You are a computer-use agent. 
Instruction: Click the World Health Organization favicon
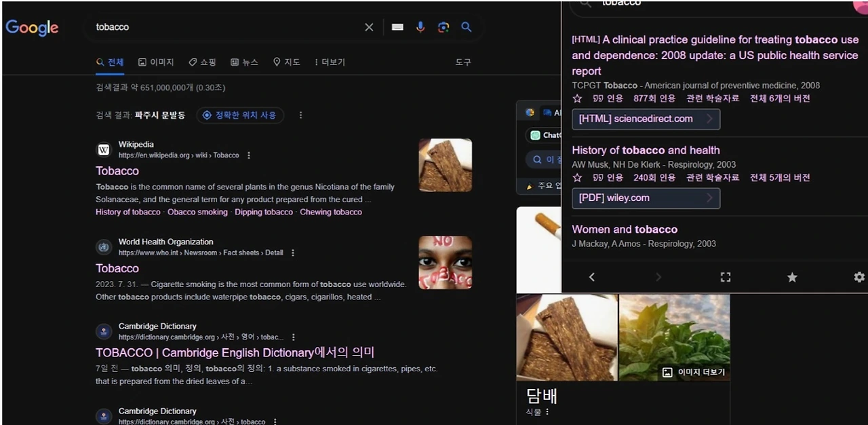(x=104, y=247)
